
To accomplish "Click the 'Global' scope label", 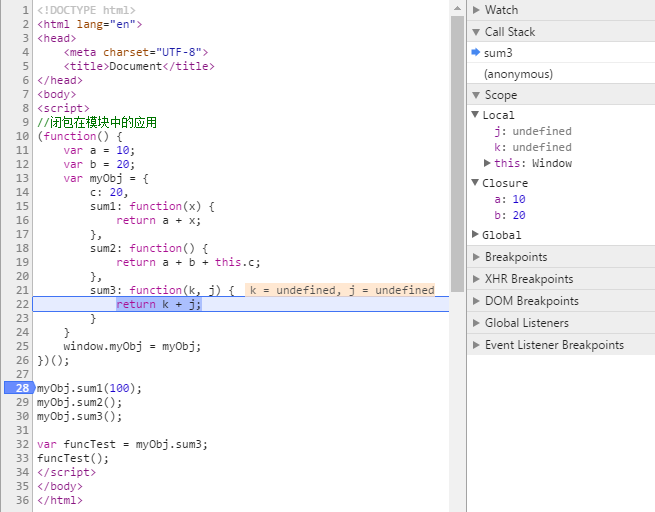I will click(502, 235).
